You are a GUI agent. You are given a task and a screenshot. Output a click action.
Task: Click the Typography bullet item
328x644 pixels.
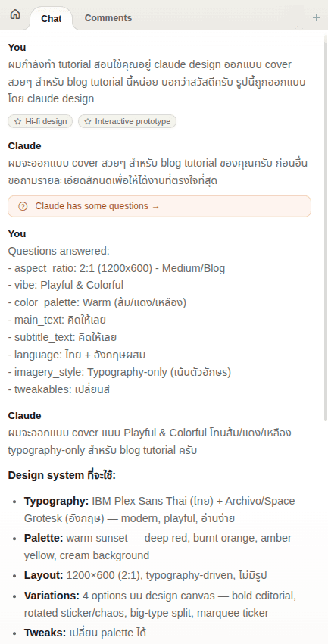(159, 510)
